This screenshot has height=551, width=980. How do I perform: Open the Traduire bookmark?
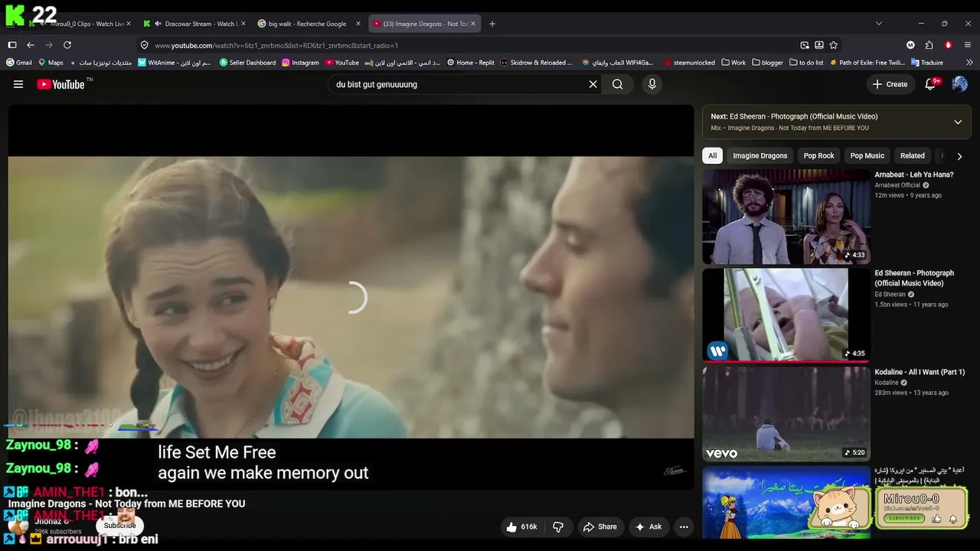click(927, 63)
